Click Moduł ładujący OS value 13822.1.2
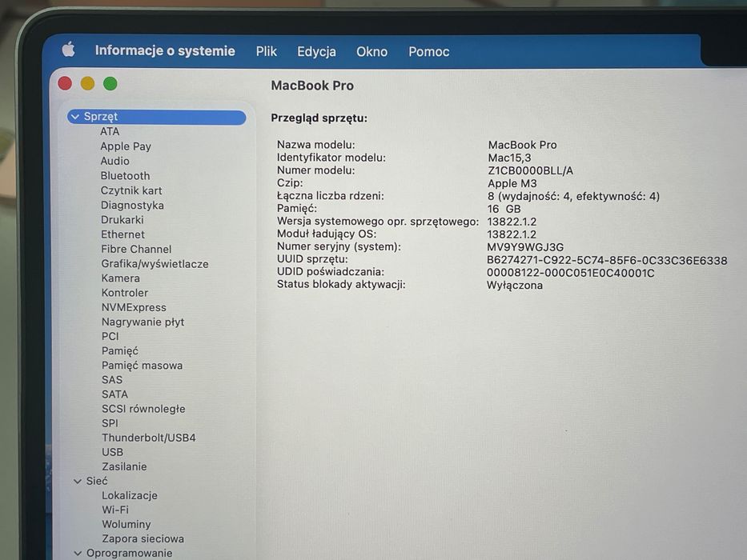This screenshot has height=560, width=747. tap(512, 234)
